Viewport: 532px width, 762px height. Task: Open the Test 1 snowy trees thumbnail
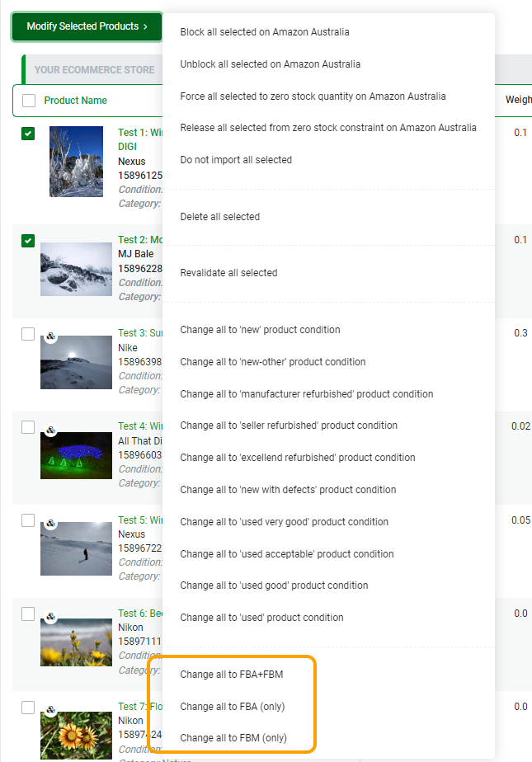coord(76,162)
